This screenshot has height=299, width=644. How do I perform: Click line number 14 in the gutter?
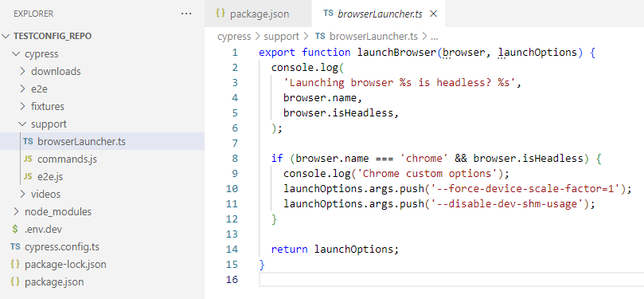[x=232, y=250]
